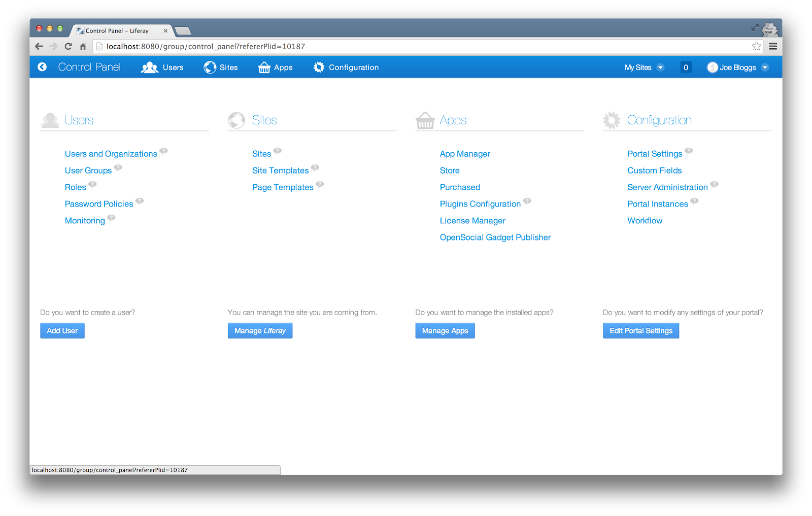Click the browser back arrow
This screenshot has height=516, width=812.
coord(39,46)
